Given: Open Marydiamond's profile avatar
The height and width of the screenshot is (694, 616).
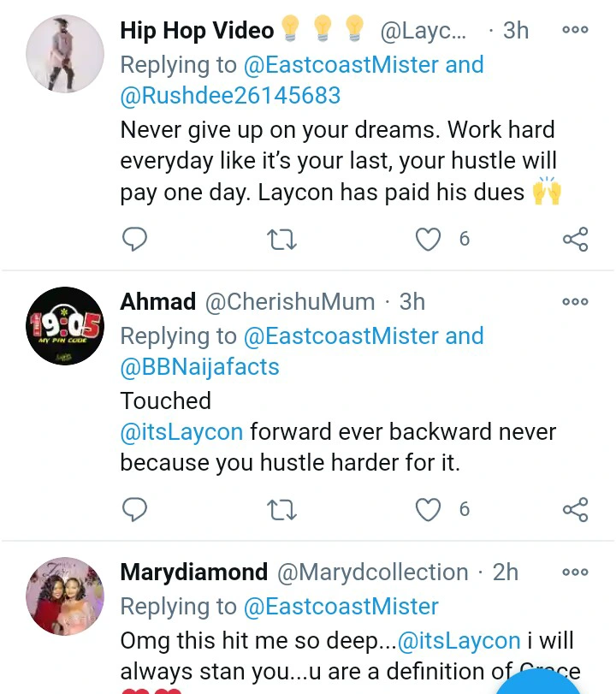Looking at the screenshot, I should tap(65, 596).
